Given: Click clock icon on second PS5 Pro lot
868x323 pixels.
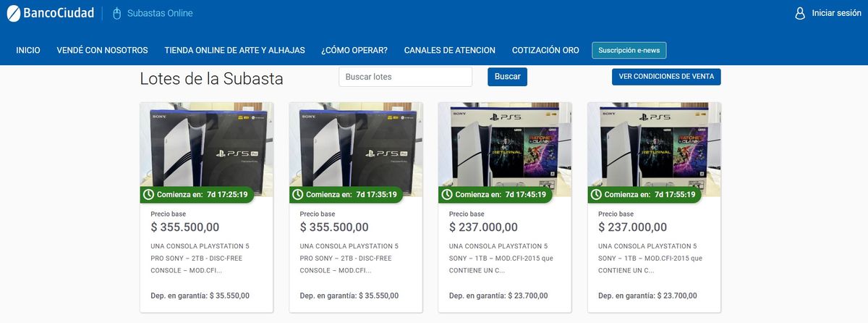Looking at the screenshot, I should (x=298, y=194).
